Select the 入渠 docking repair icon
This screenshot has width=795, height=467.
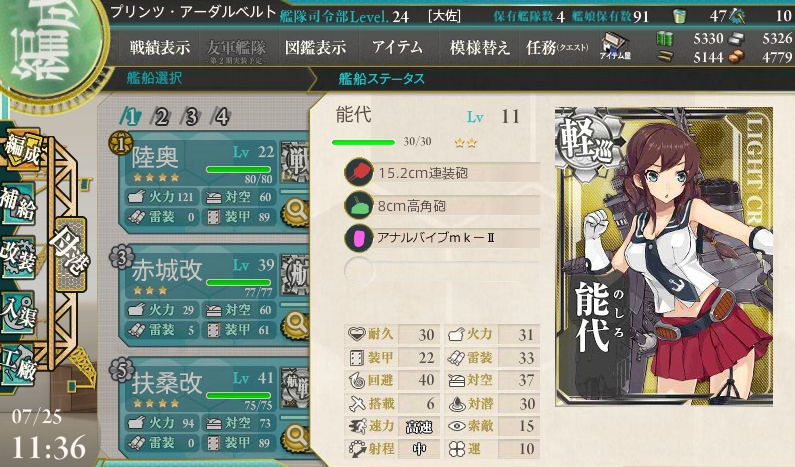[18, 312]
